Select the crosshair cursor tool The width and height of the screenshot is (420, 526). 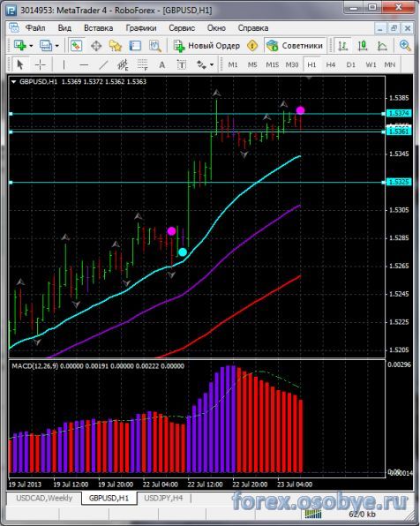point(41,64)
